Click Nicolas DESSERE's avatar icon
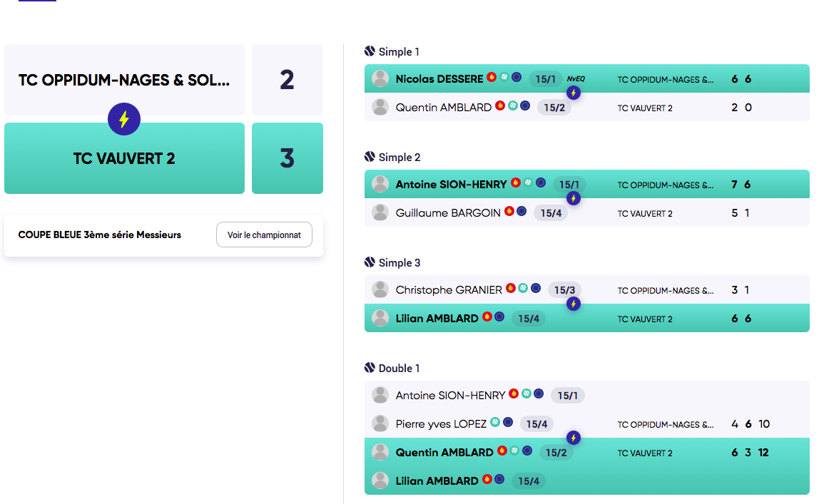The image size is (824, 504). (380, 78)
